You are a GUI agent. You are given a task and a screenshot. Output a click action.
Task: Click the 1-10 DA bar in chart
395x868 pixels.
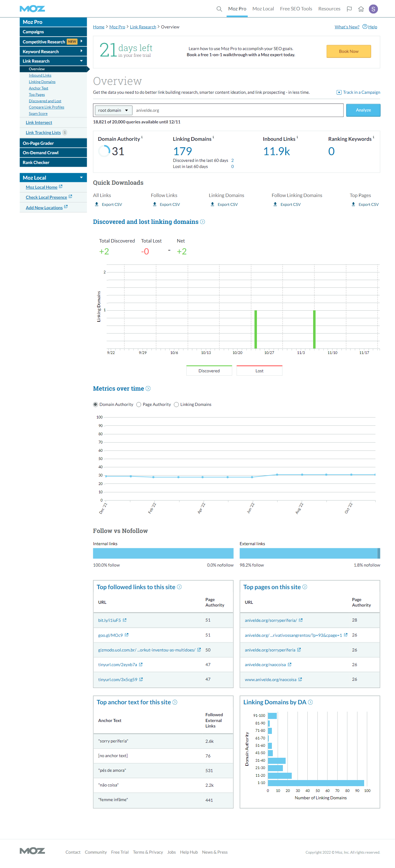click(316, 783)
